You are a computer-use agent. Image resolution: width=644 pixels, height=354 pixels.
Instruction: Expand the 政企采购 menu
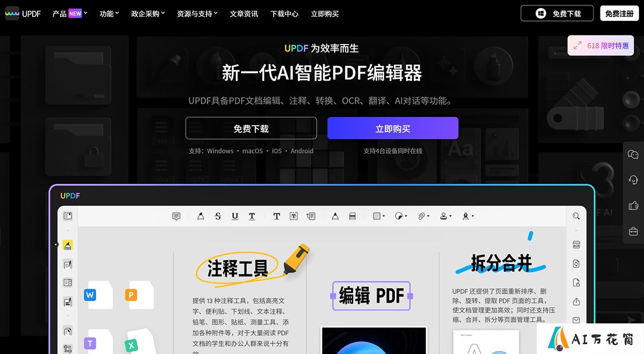click(x=148, y=13)
